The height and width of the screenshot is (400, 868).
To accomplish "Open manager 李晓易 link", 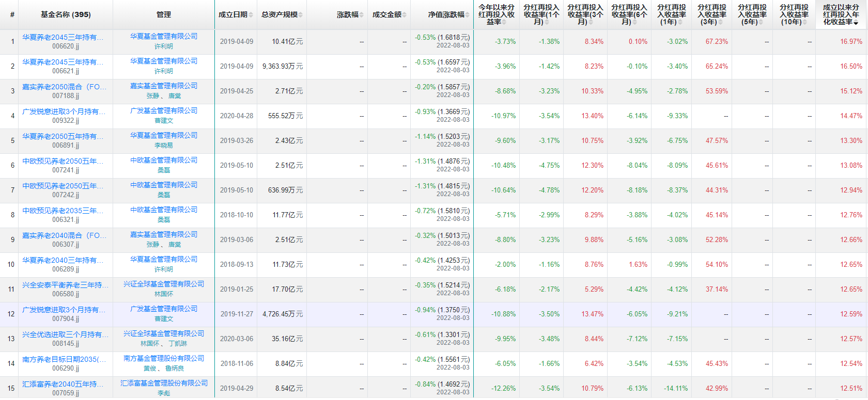I will pos(164,146).
